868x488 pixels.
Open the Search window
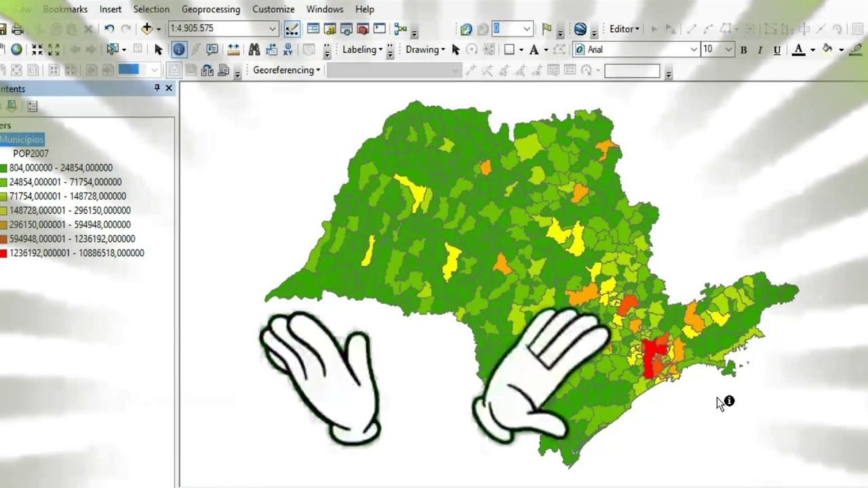tap(346, 29)
